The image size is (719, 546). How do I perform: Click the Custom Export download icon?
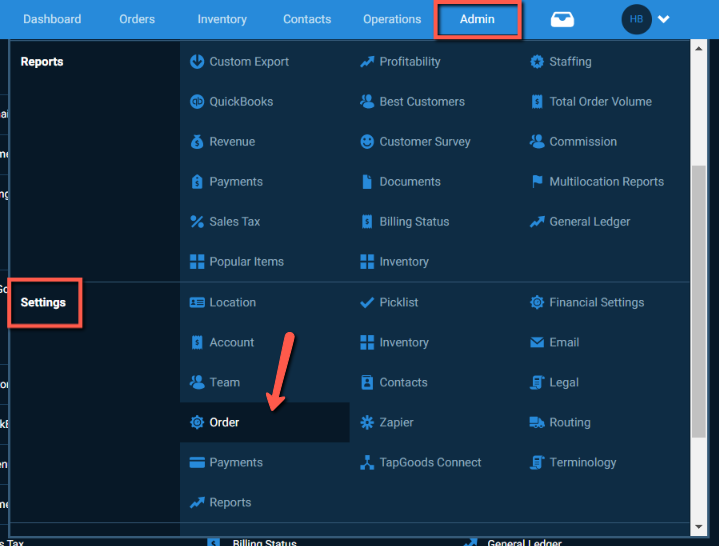coord(197,61)
